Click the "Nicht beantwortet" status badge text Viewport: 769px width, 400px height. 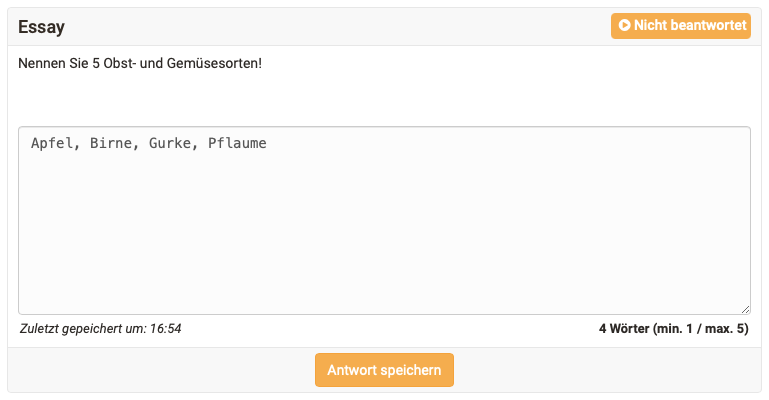click(689, 25)
